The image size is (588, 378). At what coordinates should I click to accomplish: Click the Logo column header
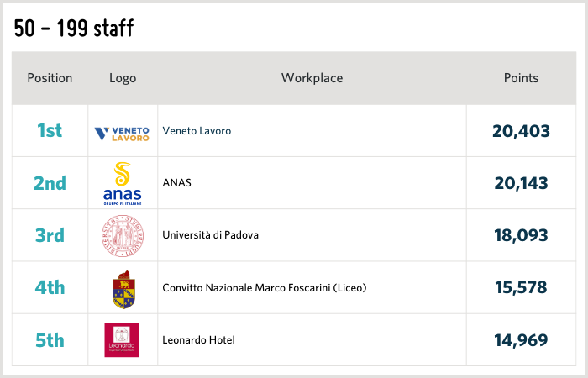tap(123, 78)
